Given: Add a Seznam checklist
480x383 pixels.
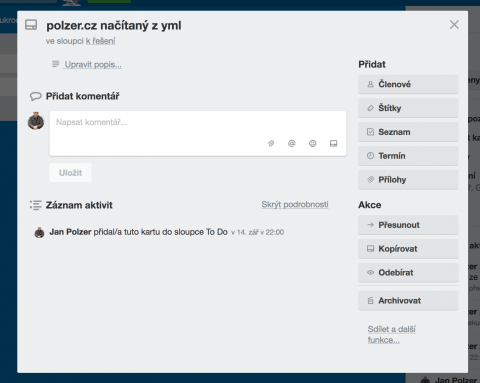Looking at the screenshot, I should tap(408, 132).
